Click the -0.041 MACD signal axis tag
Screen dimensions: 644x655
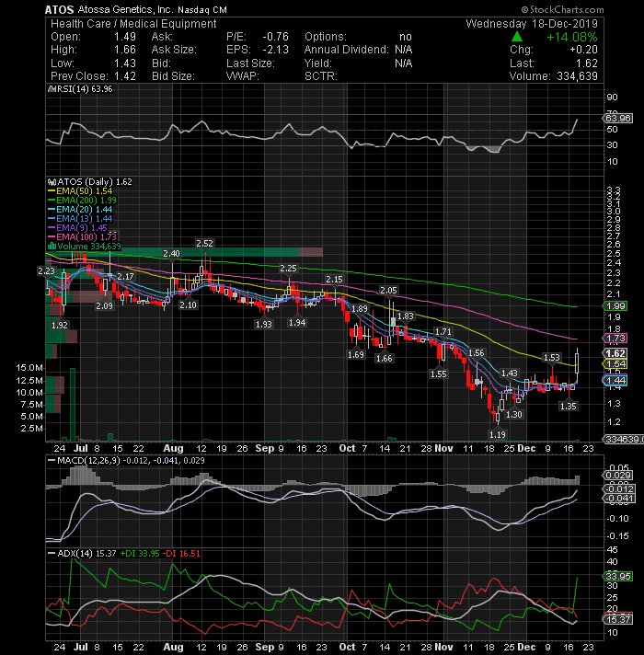coord(619,499)
